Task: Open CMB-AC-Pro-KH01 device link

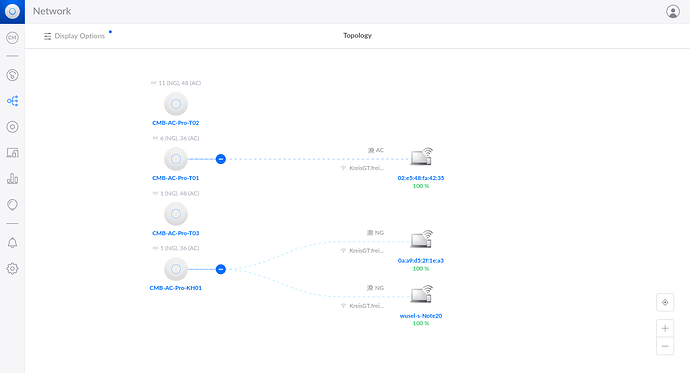Action: point(176,288)
